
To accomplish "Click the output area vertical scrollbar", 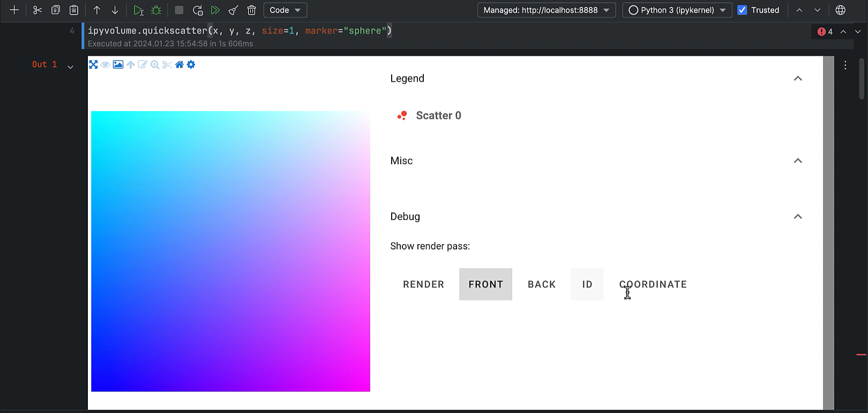I will [x=828, y=231].
